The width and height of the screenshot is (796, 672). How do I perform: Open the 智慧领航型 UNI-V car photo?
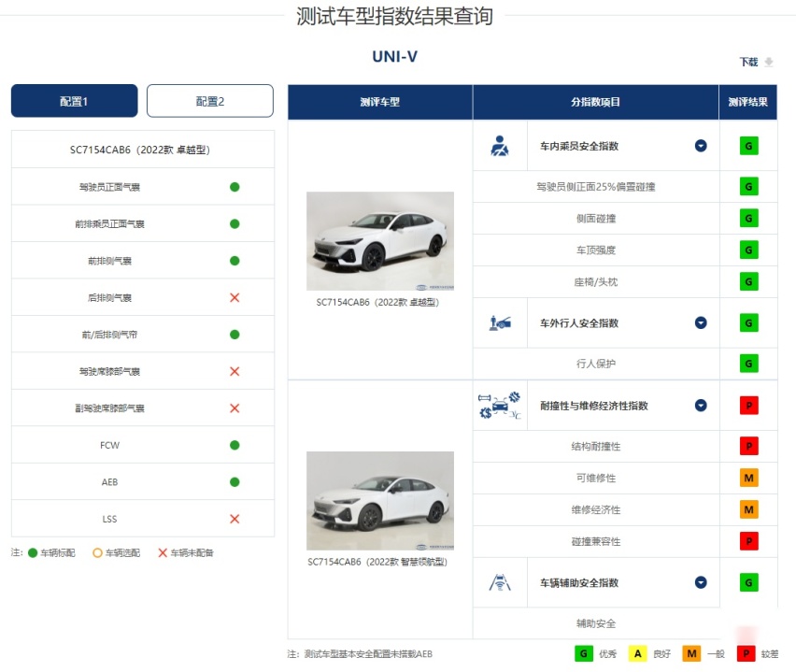pyautogui.click(x=380, y=500)
